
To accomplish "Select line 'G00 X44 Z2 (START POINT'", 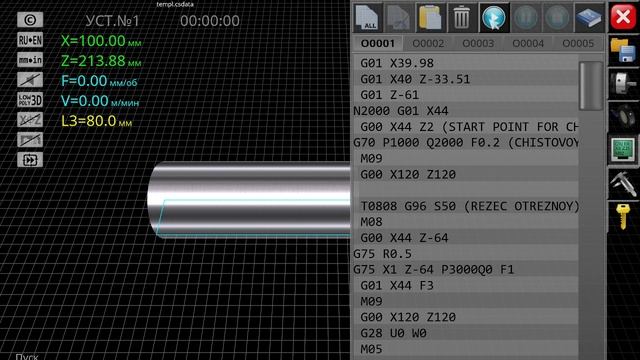I will point(465,127).
